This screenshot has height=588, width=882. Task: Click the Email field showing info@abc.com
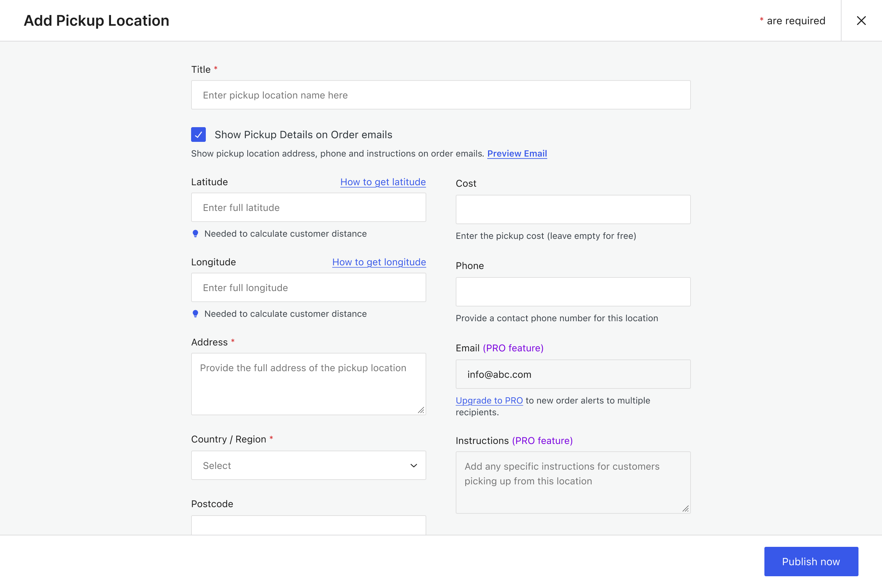click(573, 374)
